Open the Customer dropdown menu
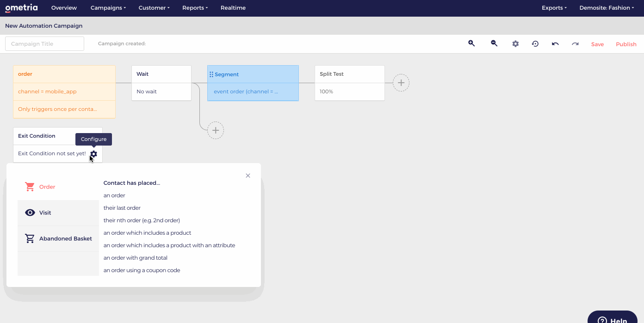Viewport: 644px width, 323px height. tap(154, 8)
